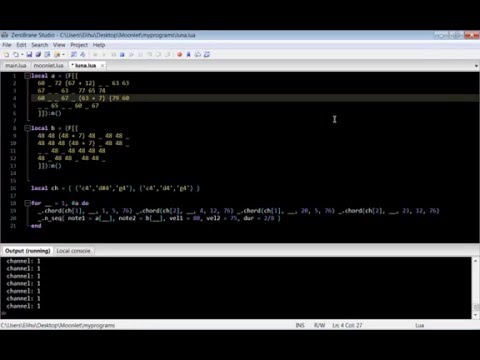Image resolution: width=480 pixels, height=360 pixels.
Task: Toggle bookmark with blue toolbar icon
Action: pos(188,54)
